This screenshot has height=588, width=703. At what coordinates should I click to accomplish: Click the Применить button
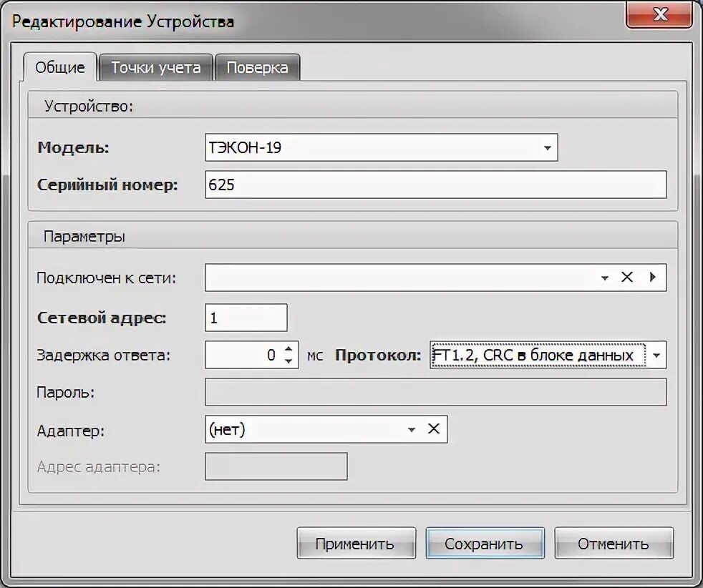pyautogui.click(x=357, y=543)
